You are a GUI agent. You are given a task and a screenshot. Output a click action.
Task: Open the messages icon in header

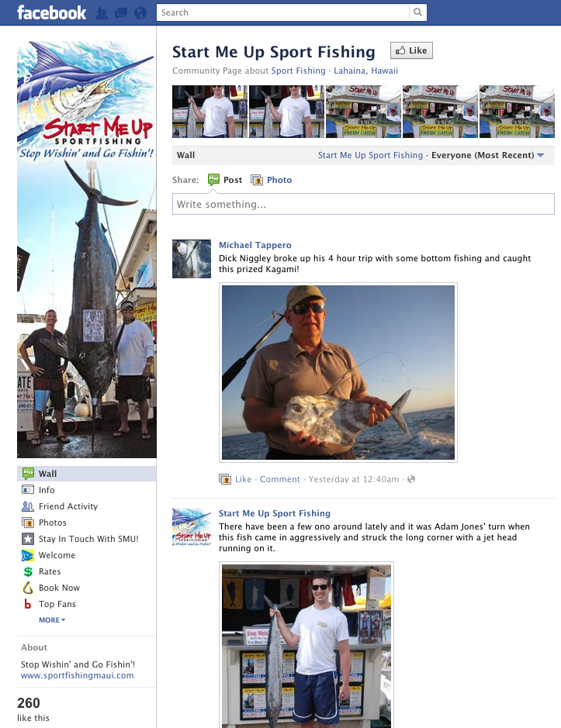pyautogui.click(x=121, y=13)
